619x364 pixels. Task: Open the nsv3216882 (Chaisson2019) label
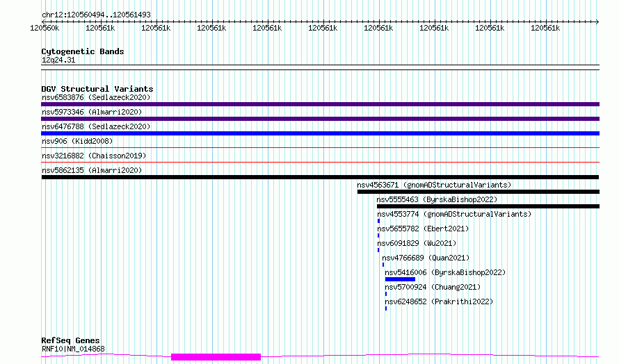pyautogui.click(x=94, y=156)
